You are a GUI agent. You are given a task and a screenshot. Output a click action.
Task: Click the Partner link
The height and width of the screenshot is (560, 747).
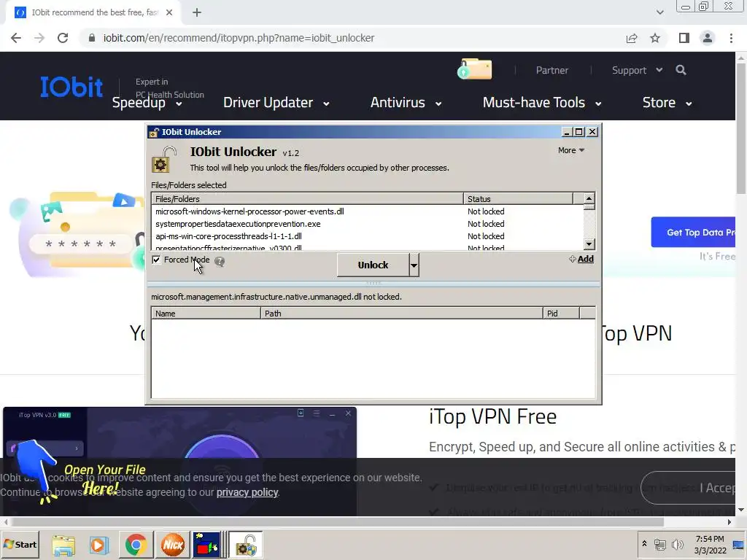coord(552,71)
